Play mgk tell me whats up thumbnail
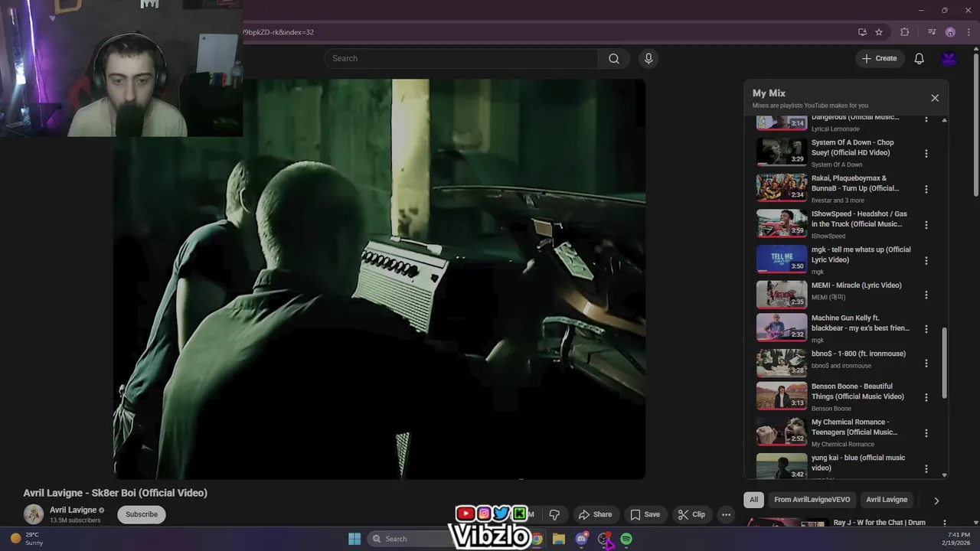Viewport: 980px width, 551px height. 782,259
